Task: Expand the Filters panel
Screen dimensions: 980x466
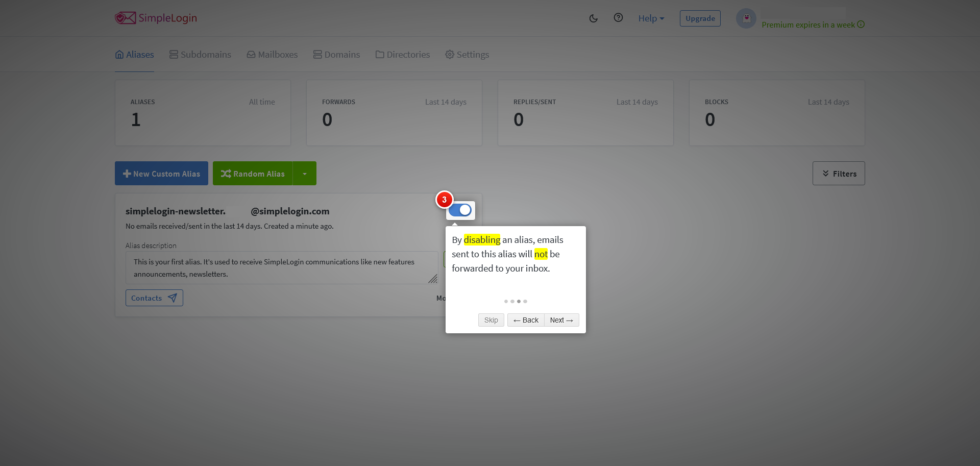Action: (x=838, y=174)
